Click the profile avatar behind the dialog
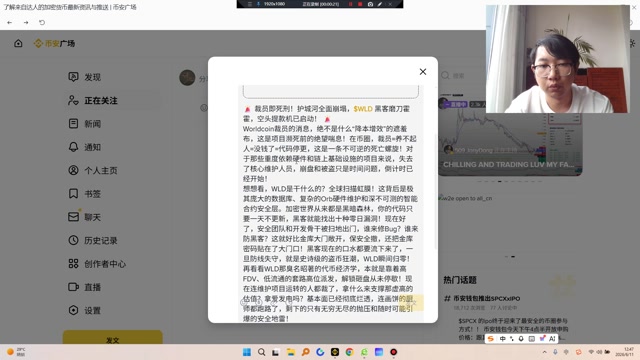The image size is (640, 360). click(x=187, y=78)
